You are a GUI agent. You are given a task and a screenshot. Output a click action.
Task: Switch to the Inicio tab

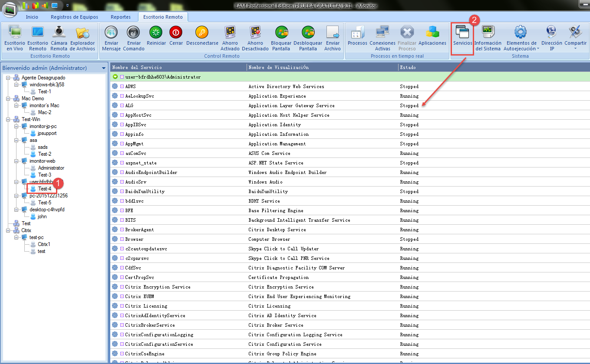[32, 17]
